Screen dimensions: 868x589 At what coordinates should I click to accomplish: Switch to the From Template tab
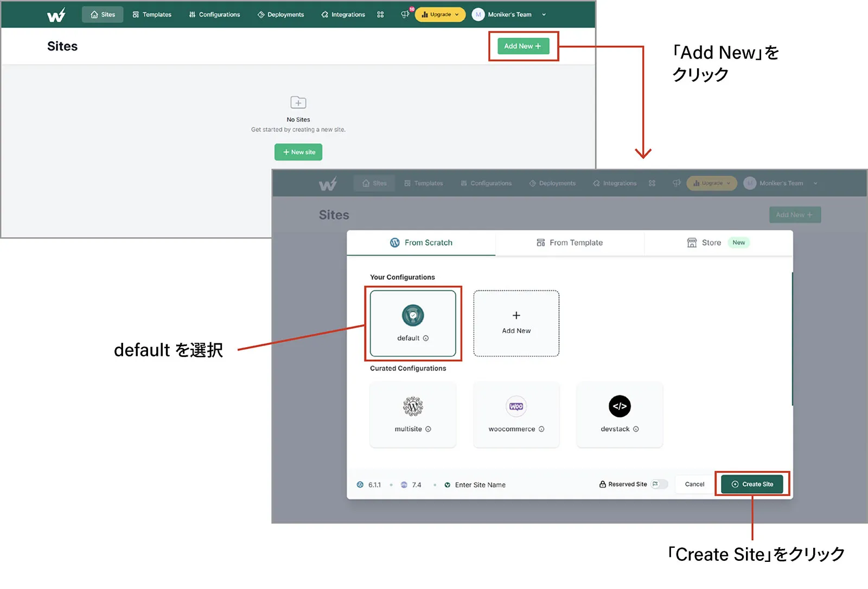coord(570,242)
